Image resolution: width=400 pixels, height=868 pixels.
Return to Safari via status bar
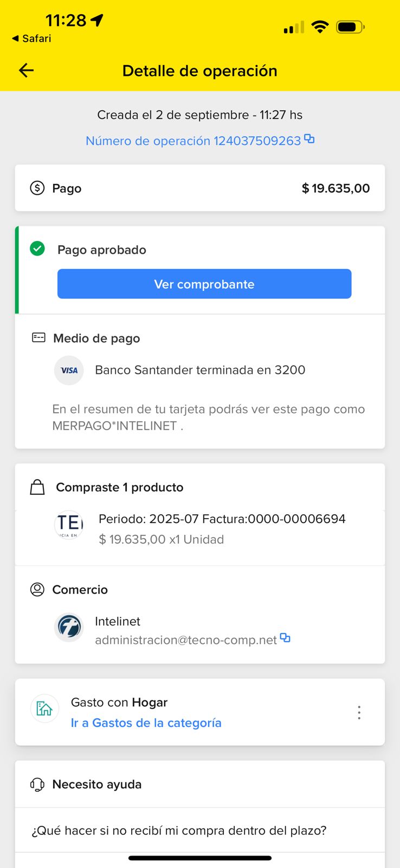click(31, 39)
